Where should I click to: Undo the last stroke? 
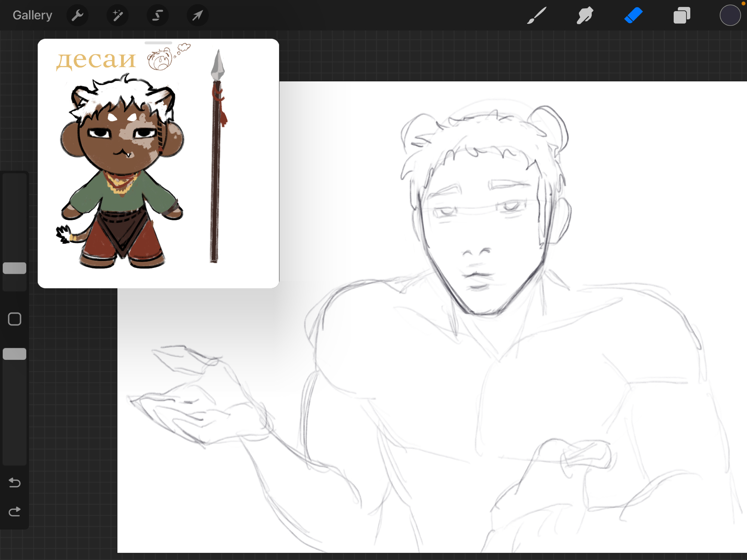coord(15,483)
